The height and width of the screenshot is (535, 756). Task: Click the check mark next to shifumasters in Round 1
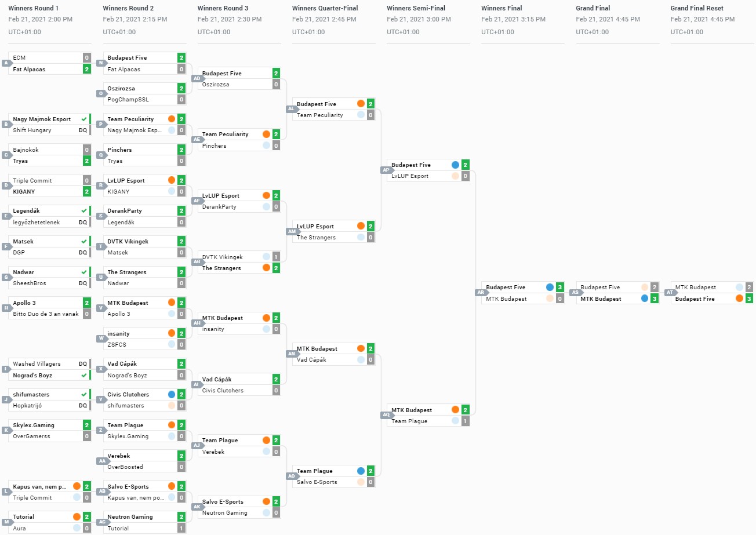tap(84, 394)
